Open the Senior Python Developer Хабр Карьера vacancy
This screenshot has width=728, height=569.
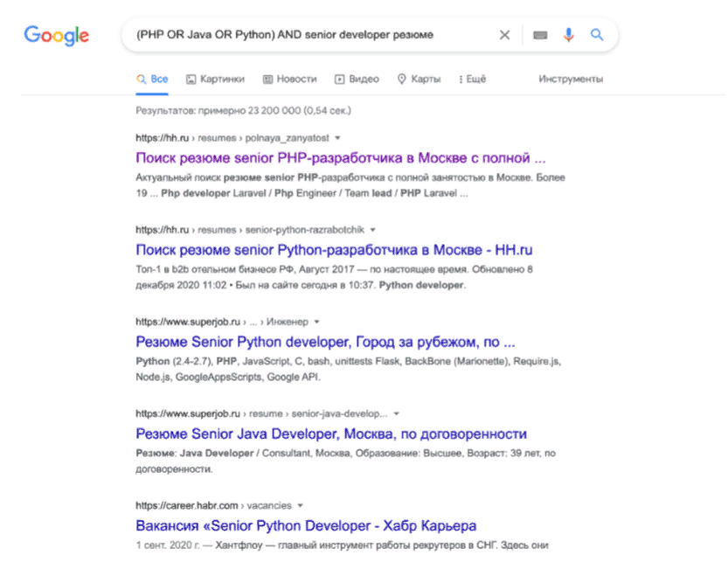coord(306,525)
